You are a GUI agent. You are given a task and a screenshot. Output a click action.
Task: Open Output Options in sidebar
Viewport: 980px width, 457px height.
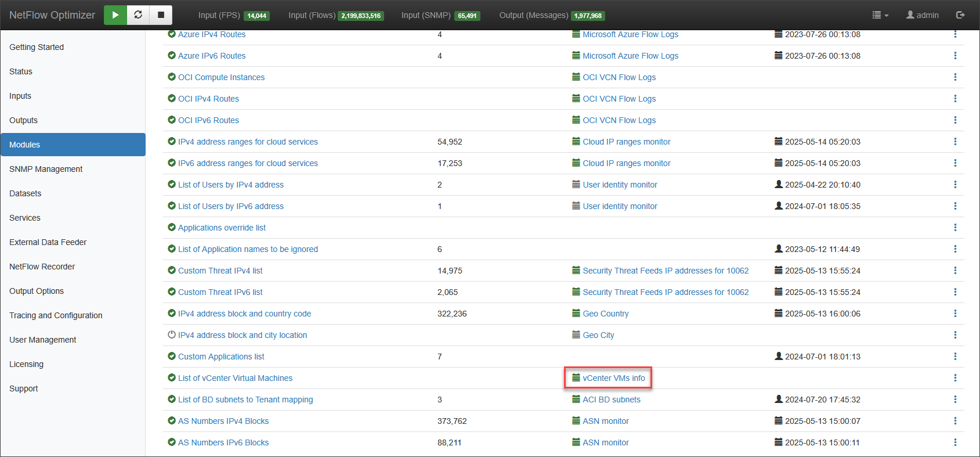[x=73, y=291]
